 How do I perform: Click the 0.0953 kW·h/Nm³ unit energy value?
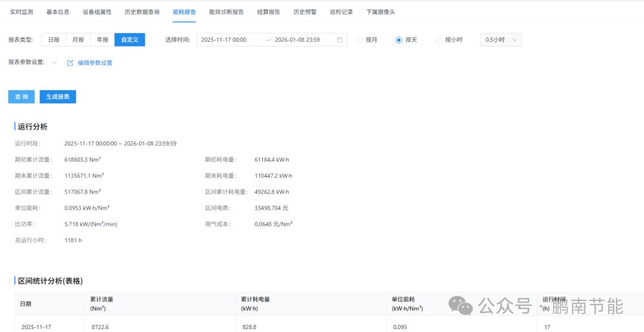tap(87, 208)
